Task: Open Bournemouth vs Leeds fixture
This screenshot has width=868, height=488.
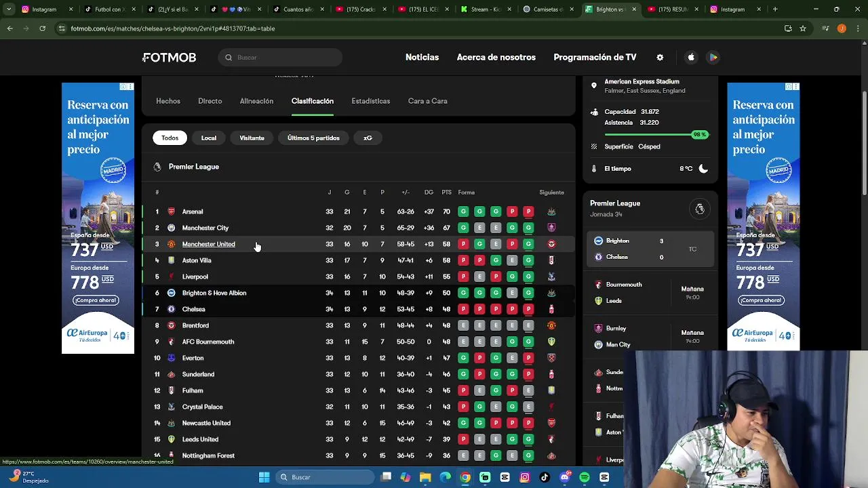Action: click(650, 293)
